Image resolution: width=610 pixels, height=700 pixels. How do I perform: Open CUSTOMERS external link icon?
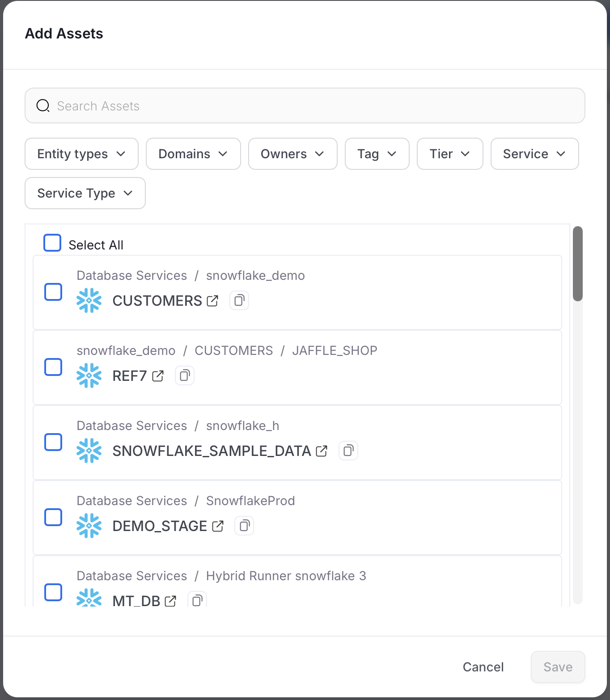212,301
